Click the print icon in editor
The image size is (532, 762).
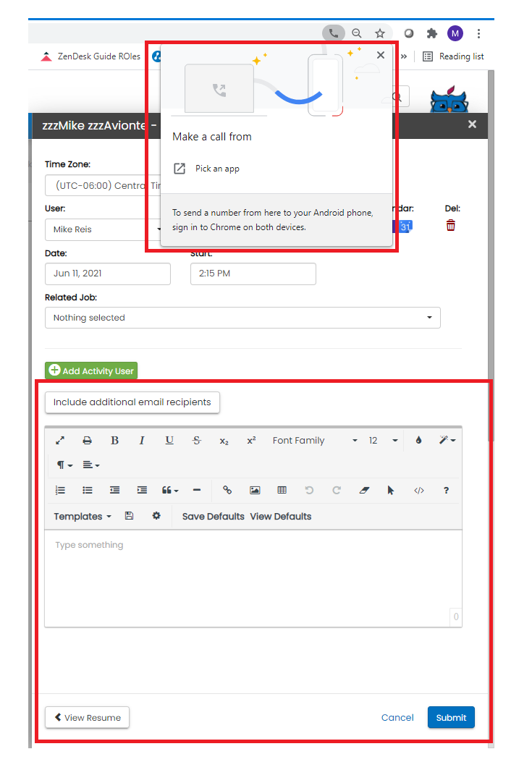click(87, 440)
